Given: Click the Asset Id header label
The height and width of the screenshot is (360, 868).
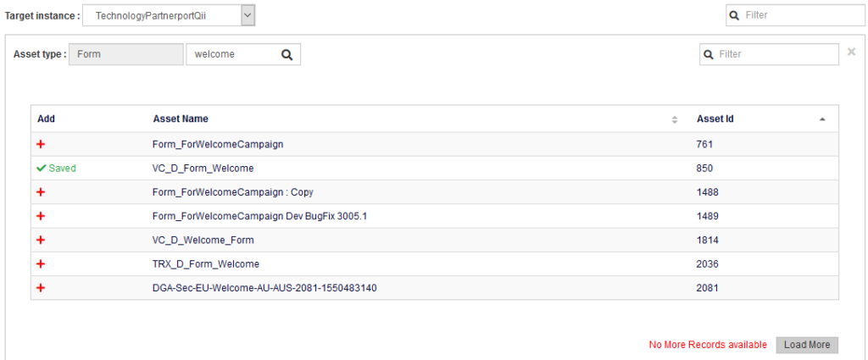Looking at the screenshot, I should pyautogui.click(x=715, y=119).
